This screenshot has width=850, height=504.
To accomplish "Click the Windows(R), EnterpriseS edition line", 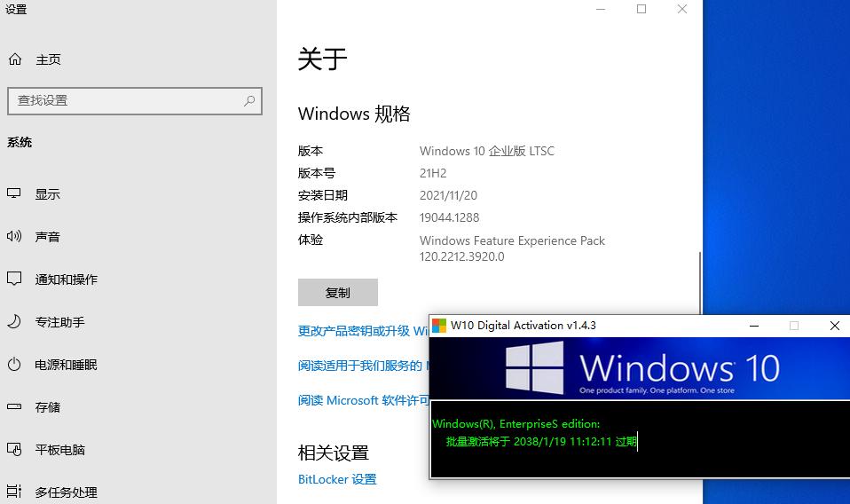I will (516, 424).
